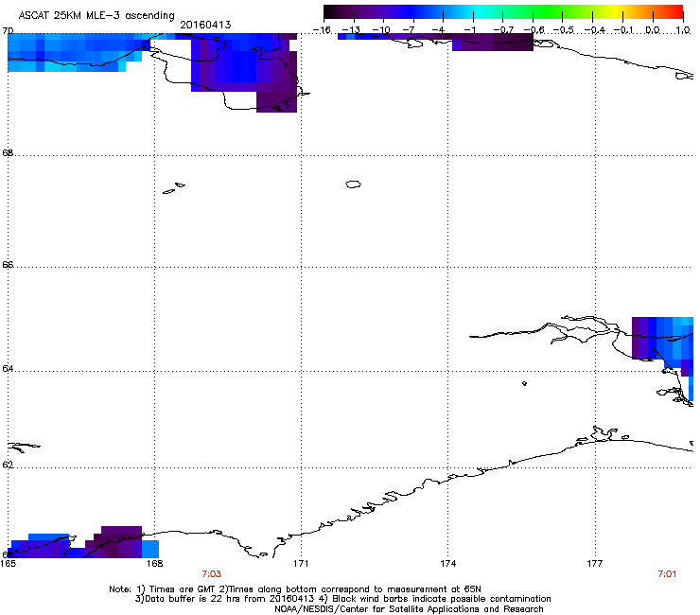This screenshot has height=615, width=700.
Task: Click the title text "ASCAT 25KM MLE-3 ascending"
Action: tap(96, 15)
